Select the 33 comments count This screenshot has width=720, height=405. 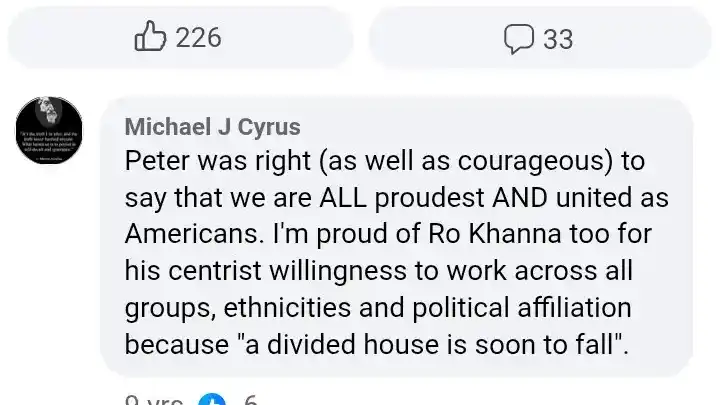[558, 39]
